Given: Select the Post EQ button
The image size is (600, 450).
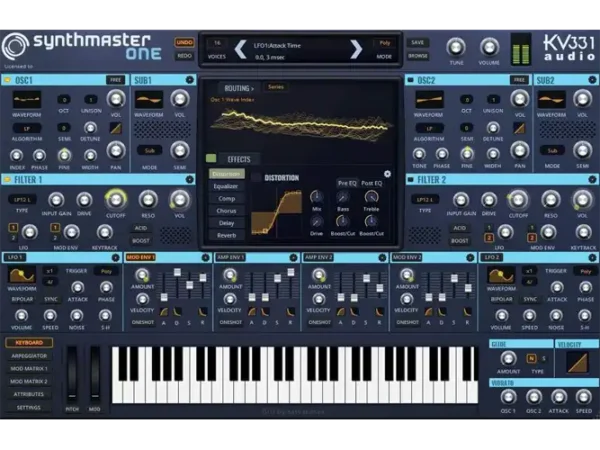Looking at the screenshot, I should pos(372,183).
